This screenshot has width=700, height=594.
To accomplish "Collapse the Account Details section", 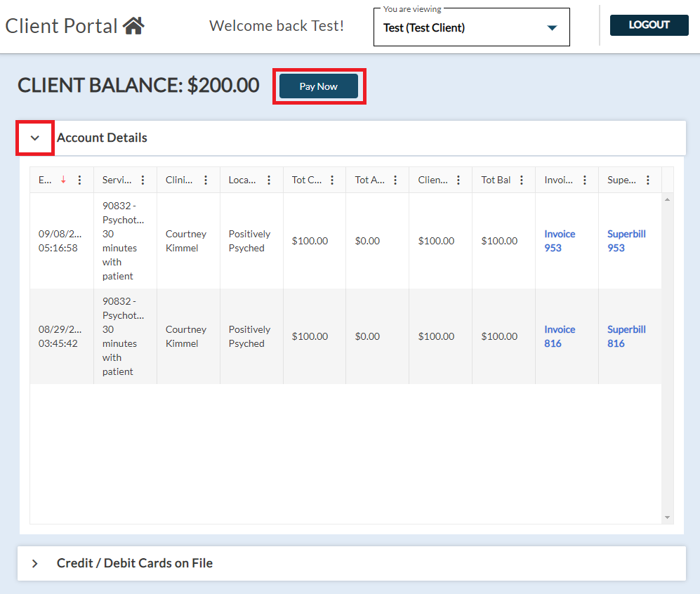I will (x=35, y=138).
